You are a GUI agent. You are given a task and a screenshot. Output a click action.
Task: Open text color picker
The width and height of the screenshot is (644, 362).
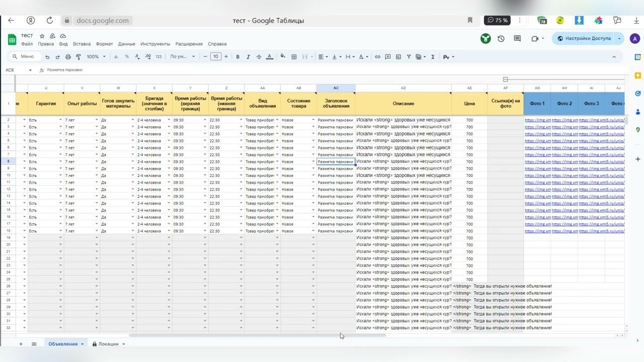click(x=269, y=57)
